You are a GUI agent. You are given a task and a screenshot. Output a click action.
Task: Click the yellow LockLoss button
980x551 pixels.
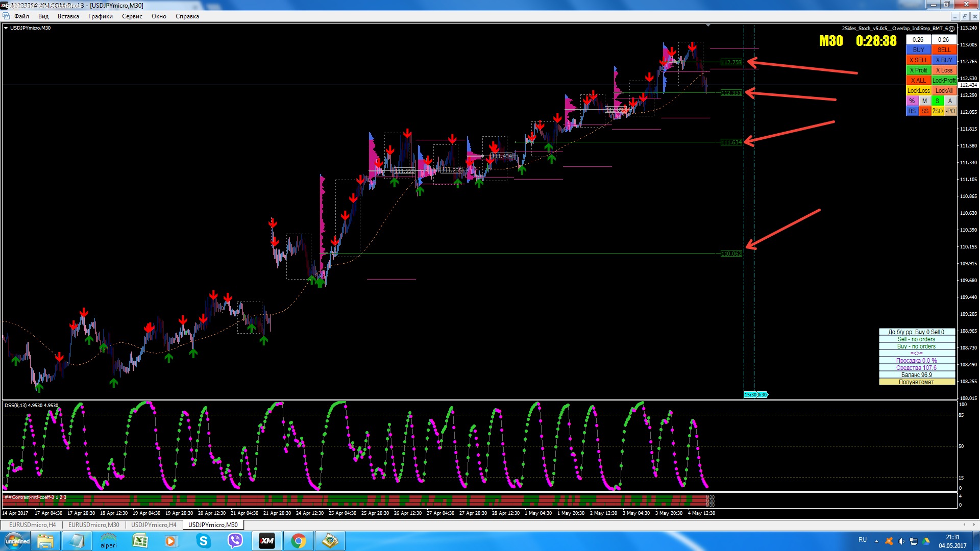pos(919,90)
